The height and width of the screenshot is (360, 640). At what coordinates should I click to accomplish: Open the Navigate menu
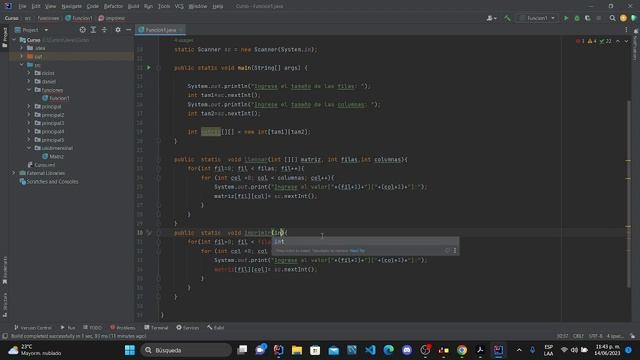pos(71,6)
